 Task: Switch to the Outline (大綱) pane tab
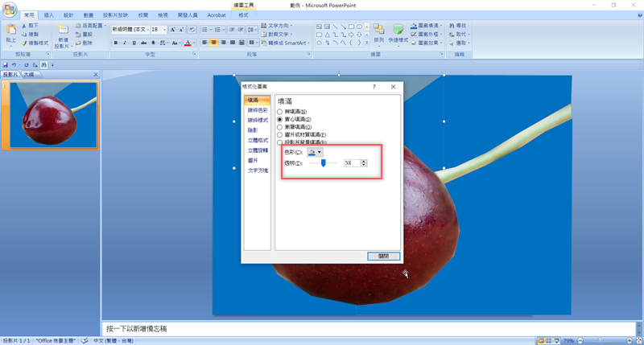click(x=29, y=74)
